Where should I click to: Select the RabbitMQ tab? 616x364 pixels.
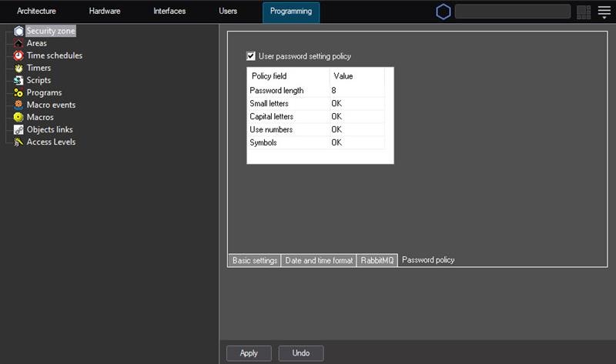[377, 260]
